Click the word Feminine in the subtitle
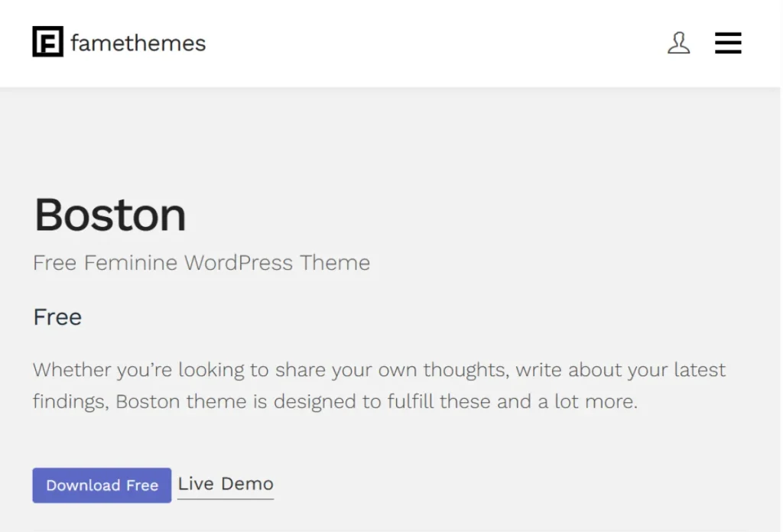783x532 pixels. [x=130, y=263]
